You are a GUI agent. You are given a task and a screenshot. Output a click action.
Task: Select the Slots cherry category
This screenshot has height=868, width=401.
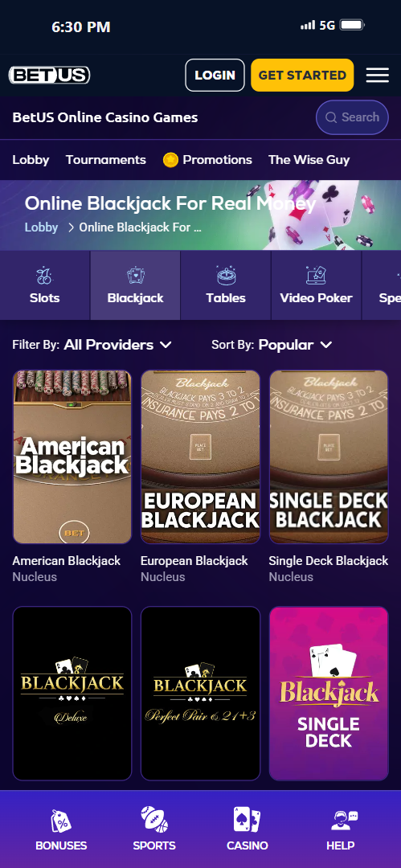[x=44, y=285]
